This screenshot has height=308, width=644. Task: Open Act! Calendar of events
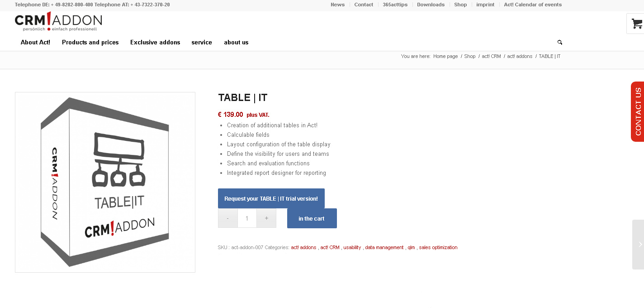532,4
